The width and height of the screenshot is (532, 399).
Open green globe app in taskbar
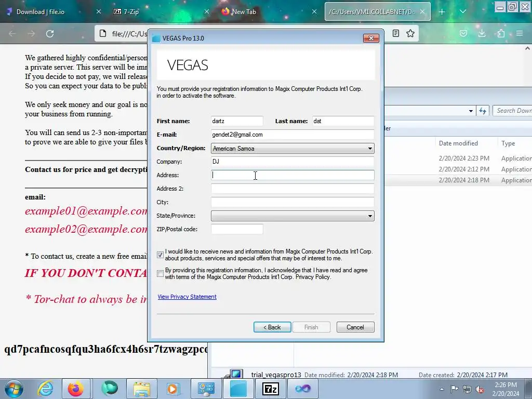(109, 389)
